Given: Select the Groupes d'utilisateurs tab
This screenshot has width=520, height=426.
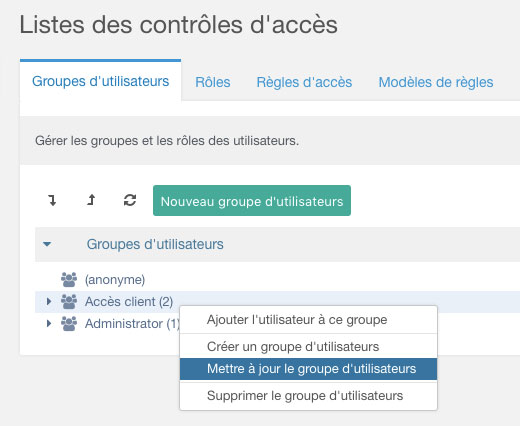Looking at the screenshot, I should click(x=100, y=81).
